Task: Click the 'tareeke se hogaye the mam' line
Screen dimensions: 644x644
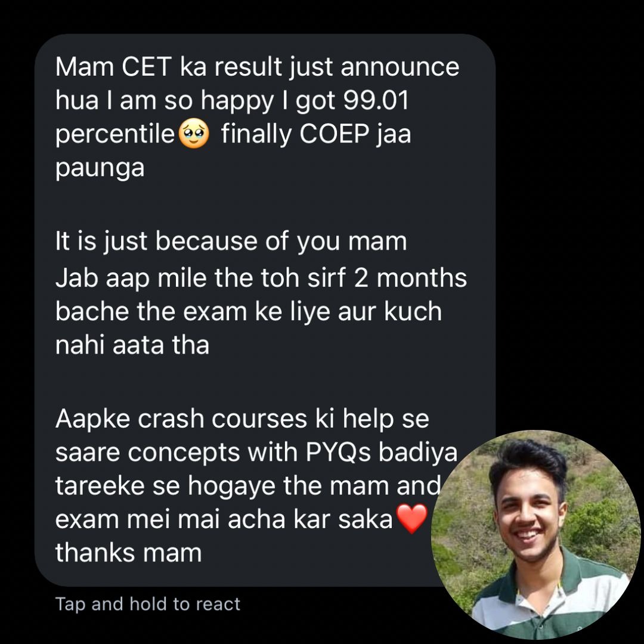Action: coord(222,486)
